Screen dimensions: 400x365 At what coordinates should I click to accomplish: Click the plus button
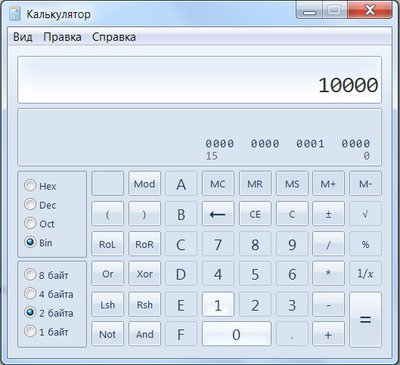pyautogui.click(x=328, y=334)
